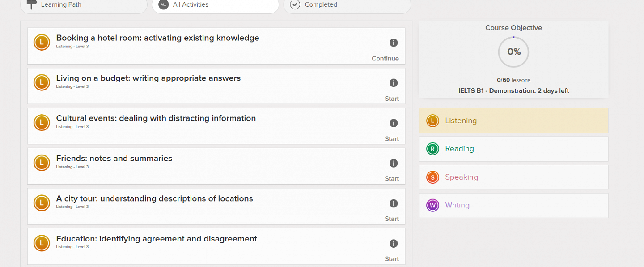Viewport: 644px width, 267px height.
Task: Click the Listening L icon in the sidebar
Action: pos(432,121)
